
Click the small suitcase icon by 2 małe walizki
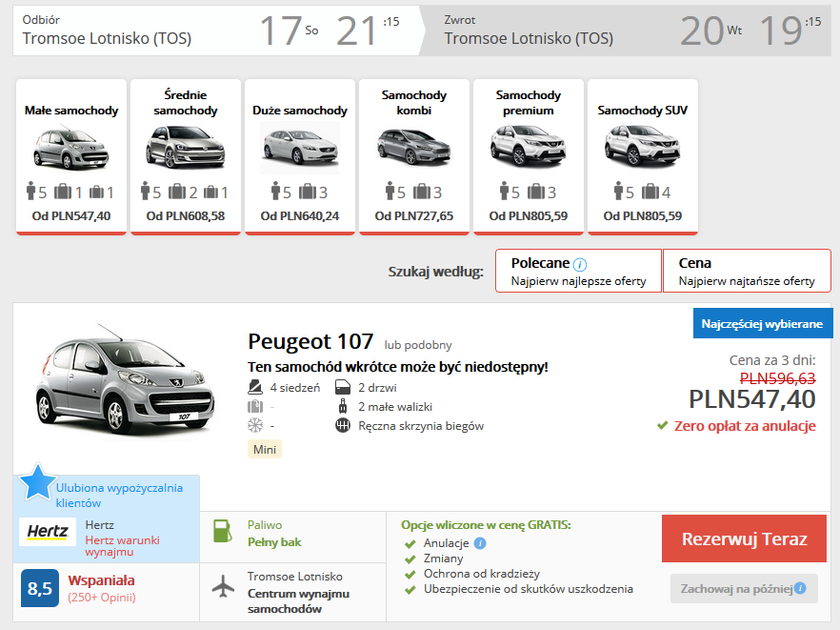tap(343, 406)
